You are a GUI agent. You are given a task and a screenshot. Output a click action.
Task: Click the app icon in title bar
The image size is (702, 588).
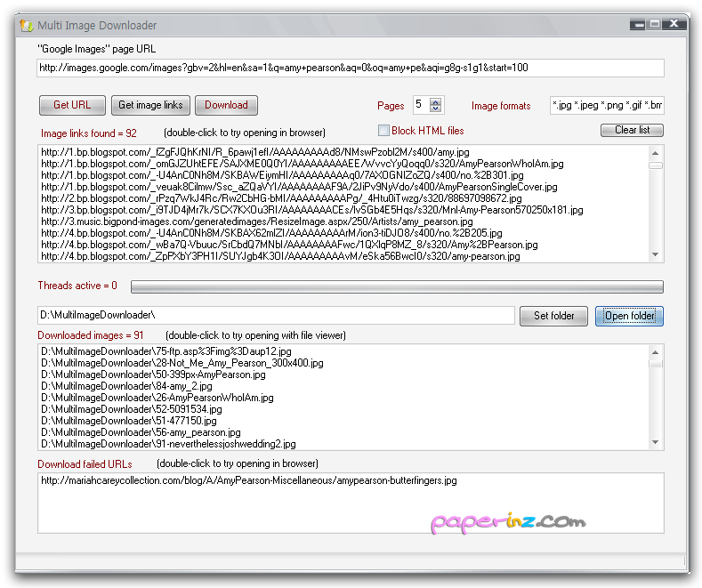27,26
